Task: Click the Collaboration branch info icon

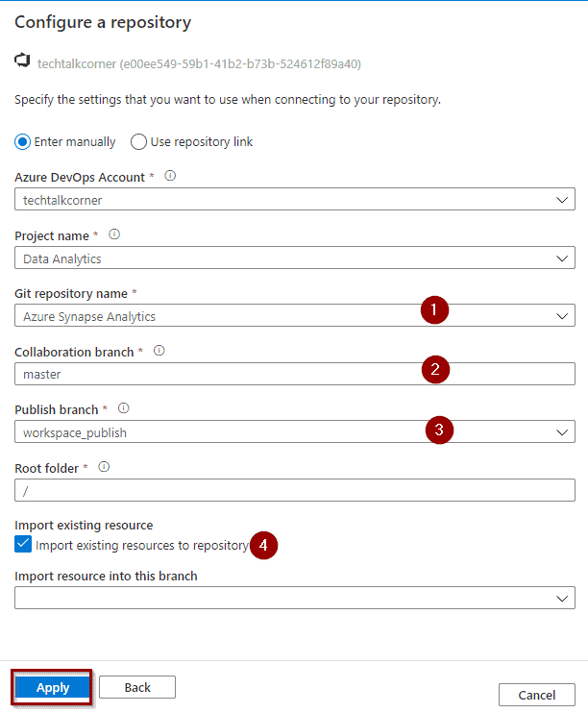Action: 159,351
